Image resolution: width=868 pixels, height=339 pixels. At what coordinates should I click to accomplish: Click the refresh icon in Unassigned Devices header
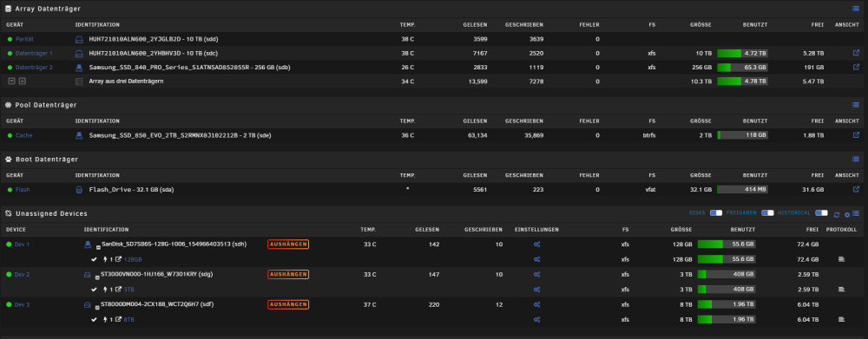coord(837,214)
